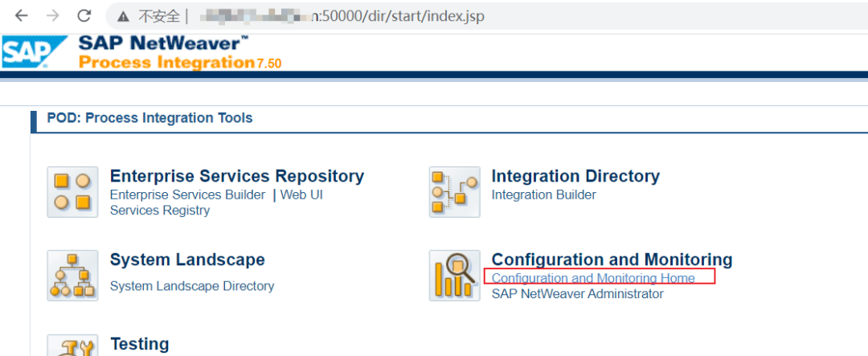Screen dimensions: 868x356
Task: Click POD: Process Integration Tools title
Action: click(150, 118)
